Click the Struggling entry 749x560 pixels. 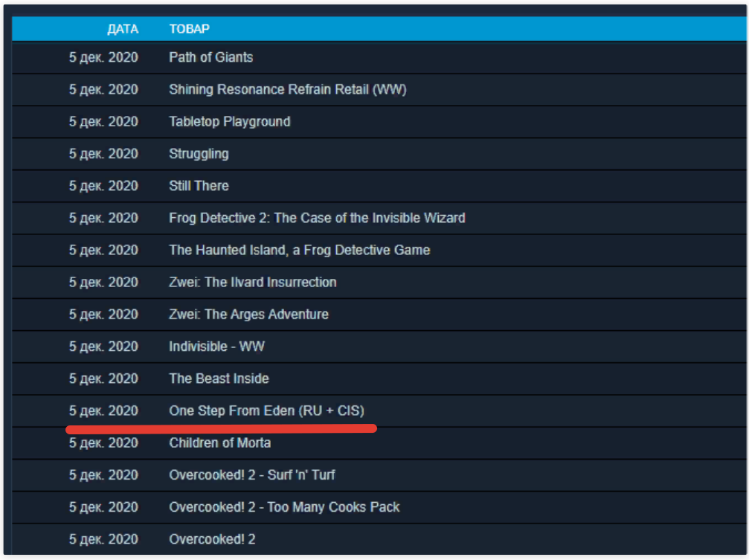click(199, 154)
